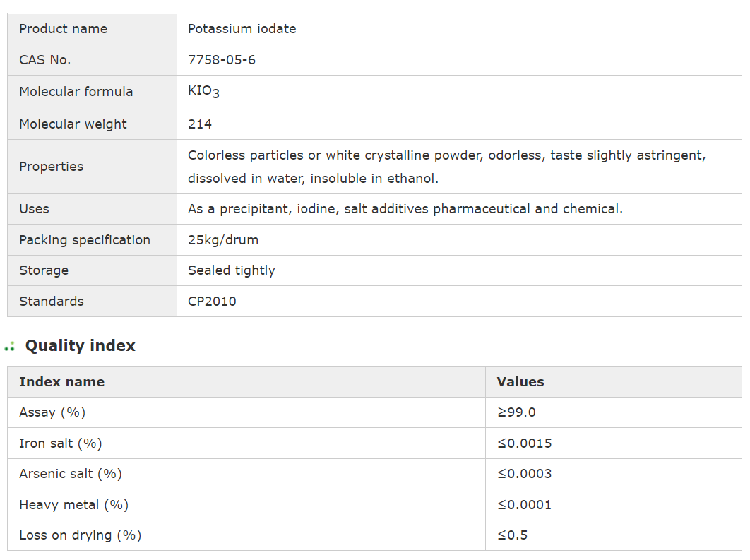Click the green dots icon beside Quality index
750x560 pixels.
(10, 346)
